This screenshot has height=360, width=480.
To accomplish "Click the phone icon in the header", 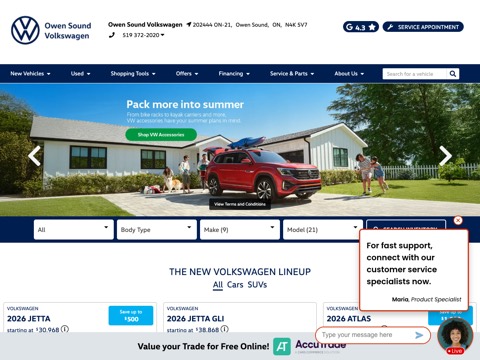I will click(x=112, y=35).
